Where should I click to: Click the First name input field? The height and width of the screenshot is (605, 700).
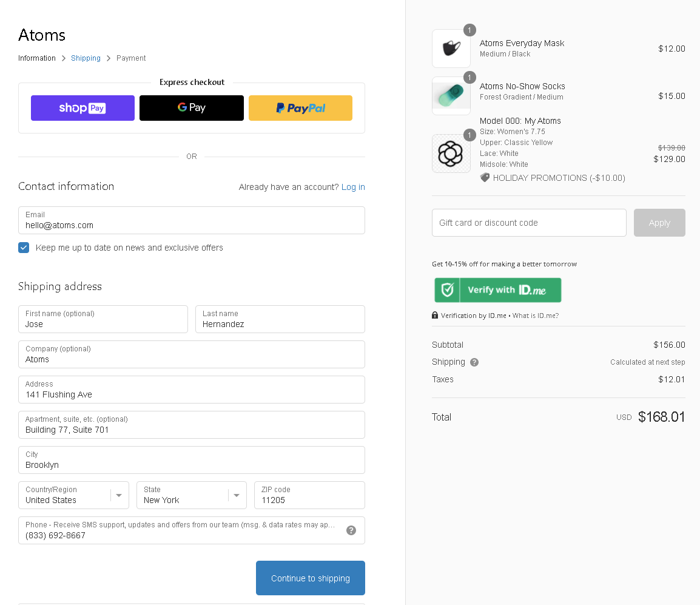pyautogui.click(x=103, y=319)
